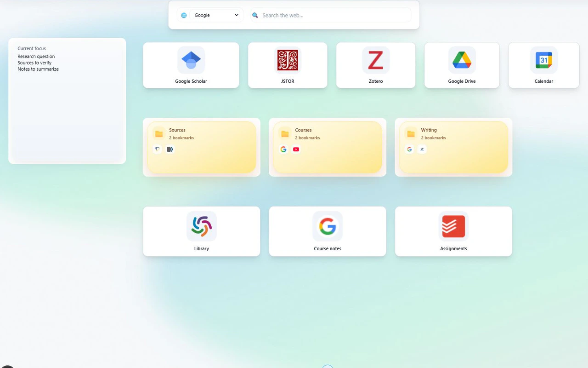Click the Sources folder icon
The image size is (588, 368).
point(159,134)
